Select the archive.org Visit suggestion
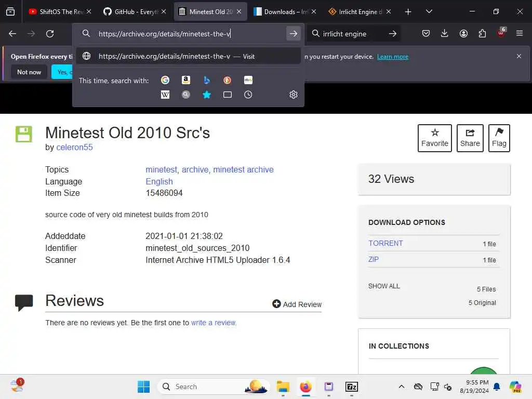This screenshot has height=399, width=532. 188,56
